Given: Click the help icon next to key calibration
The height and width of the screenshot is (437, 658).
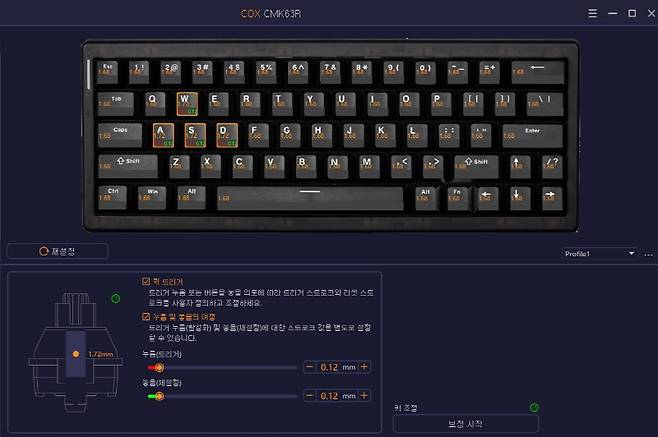Looking at the screenshot, I should (534, 407).
